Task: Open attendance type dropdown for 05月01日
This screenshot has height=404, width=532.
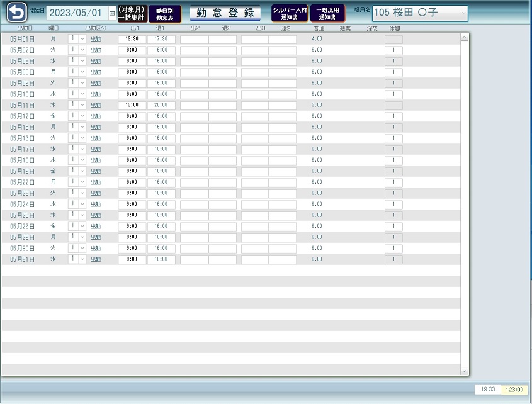Action: pyautogui.click(x=82, y=39)
